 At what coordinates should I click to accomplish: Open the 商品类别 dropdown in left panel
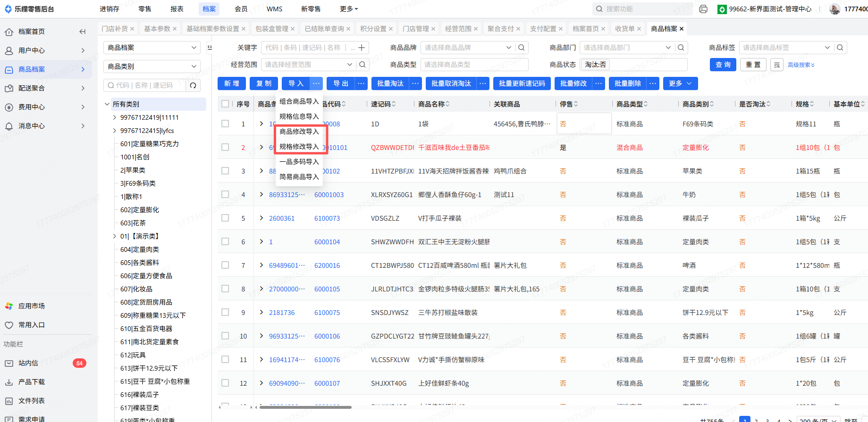coord(152,66)
